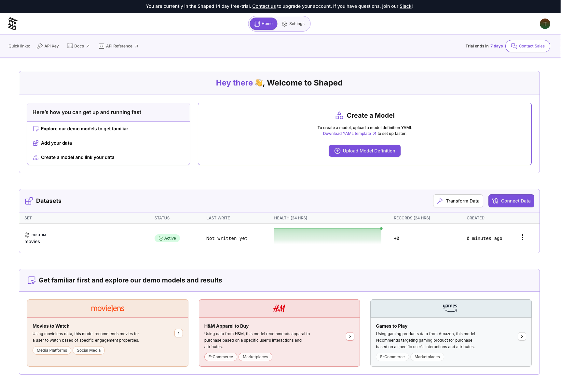
Task: Click Upload Model Definition button
Action: pos(364,151)
